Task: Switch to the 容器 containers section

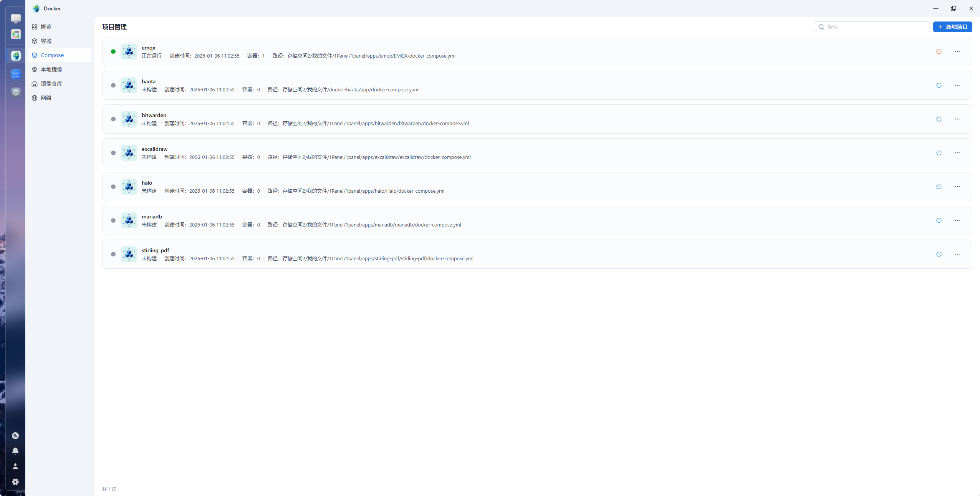Action: pyautogui.click(x=46, y=41)
